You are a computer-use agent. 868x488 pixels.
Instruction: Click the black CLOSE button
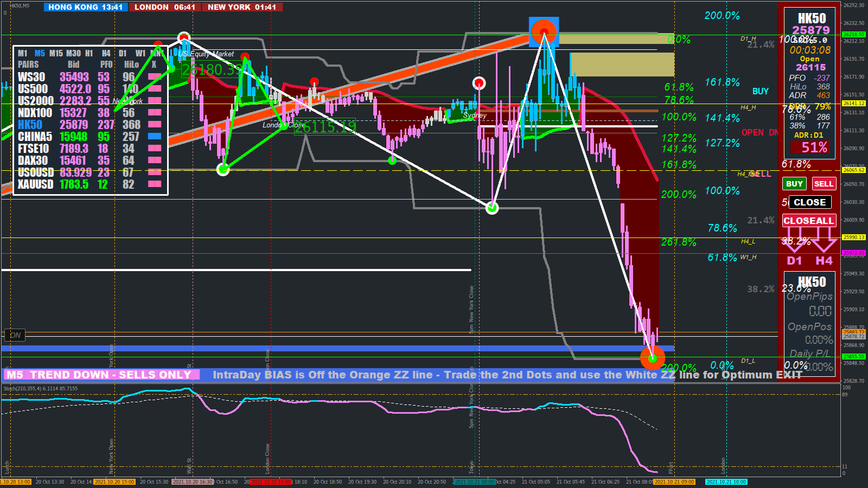click(x=809, y=202)
